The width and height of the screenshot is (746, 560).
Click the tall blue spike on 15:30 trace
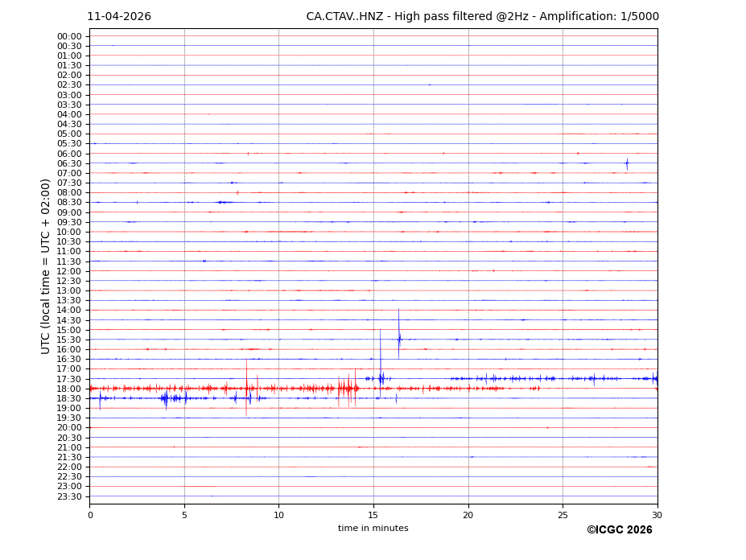(398, 336)
